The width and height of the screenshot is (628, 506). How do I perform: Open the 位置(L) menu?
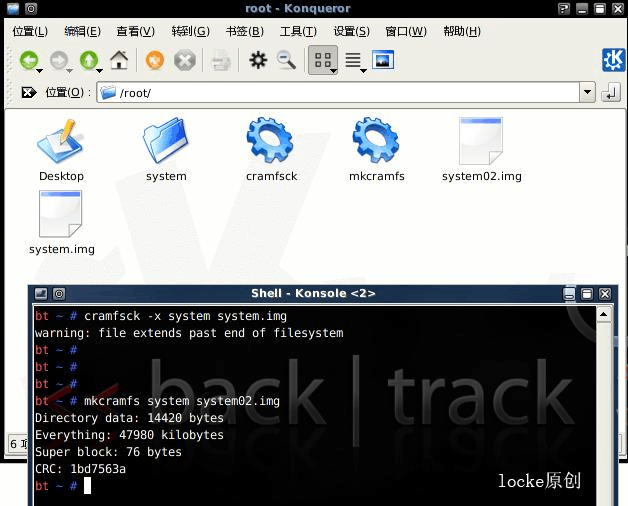pyautogui.click(x=30, y=31)
